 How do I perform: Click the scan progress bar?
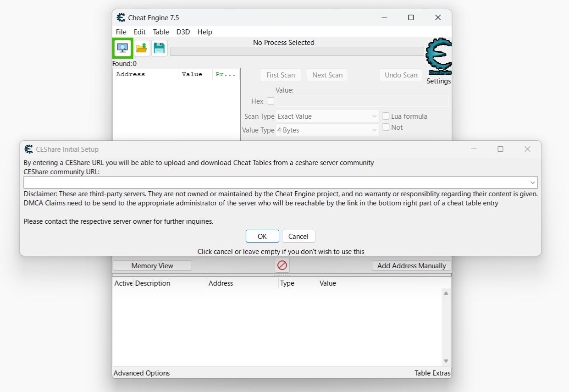tap(296, 51)
